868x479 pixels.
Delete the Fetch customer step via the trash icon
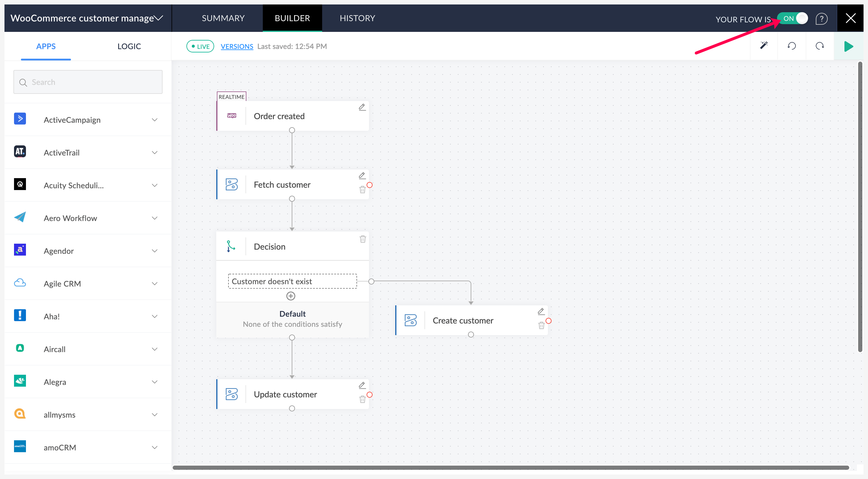click(x=362, y=190)
